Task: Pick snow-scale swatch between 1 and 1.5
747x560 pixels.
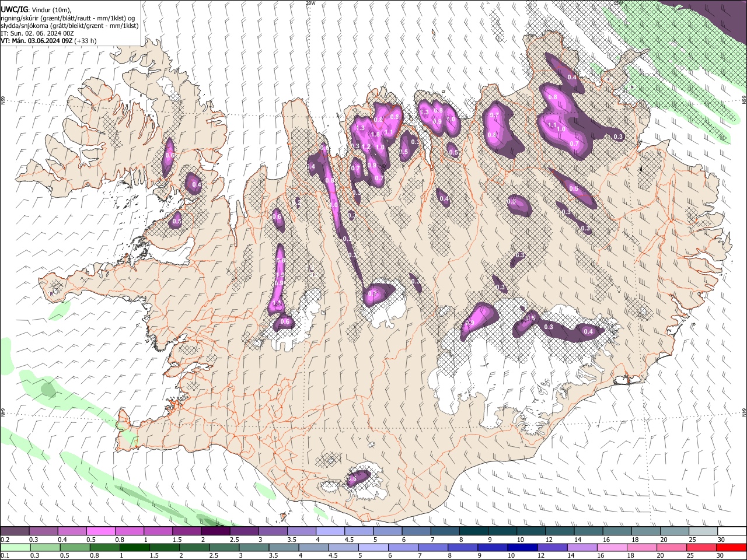Action: pyautogui.click(x=158, y=531)
